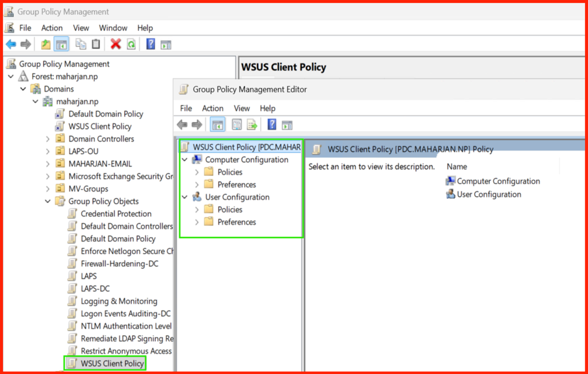This screenshot has width=588, height=374.
Task: Select Restrict Anonymous Access GPO
Action: pyautogui.click(x=126, y=351)
